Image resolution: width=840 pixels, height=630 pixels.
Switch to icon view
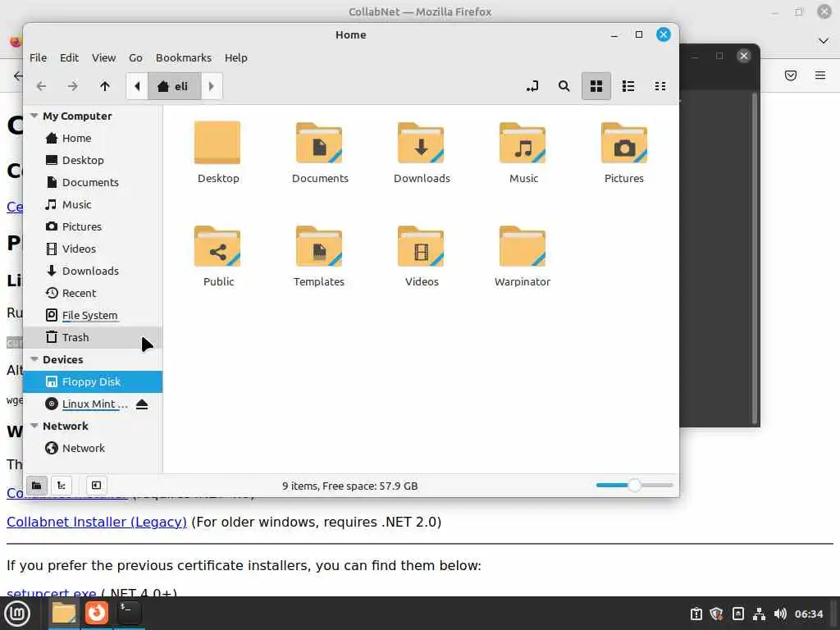pos(596,85)
